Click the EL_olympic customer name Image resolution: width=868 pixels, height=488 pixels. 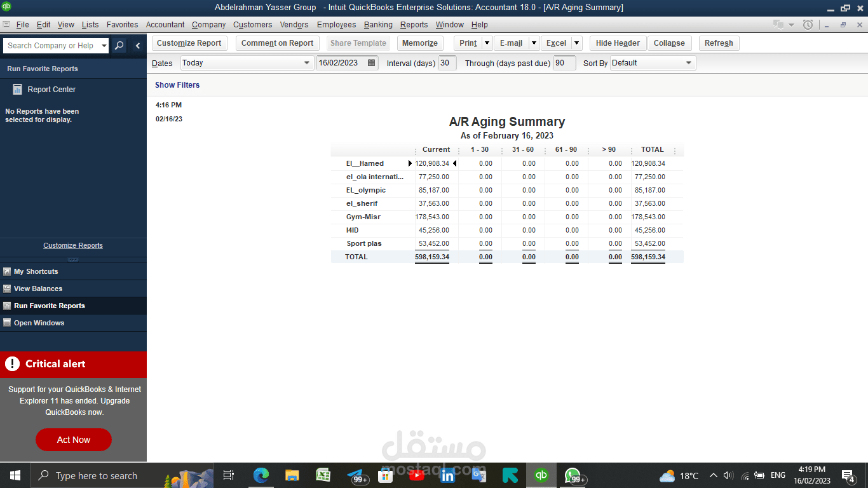[366, 191]
